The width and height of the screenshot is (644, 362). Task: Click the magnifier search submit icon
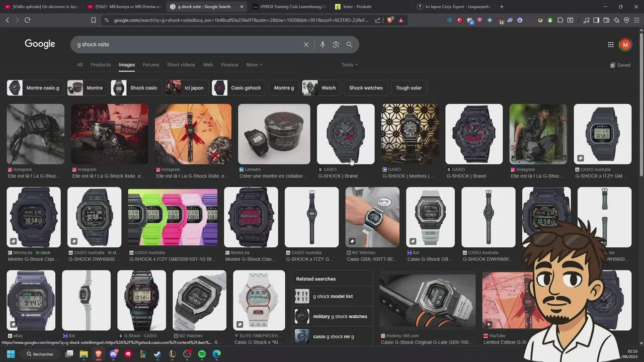click(x=349, y=45)
